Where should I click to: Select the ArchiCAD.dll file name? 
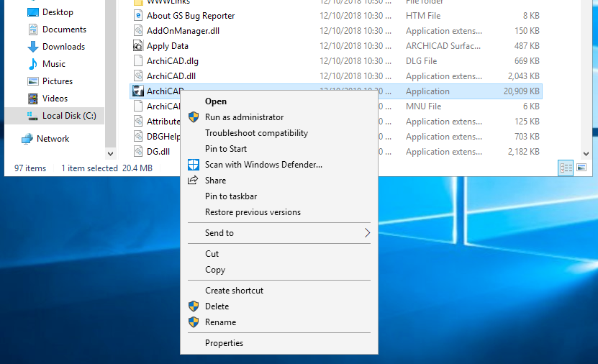[171, 76]
